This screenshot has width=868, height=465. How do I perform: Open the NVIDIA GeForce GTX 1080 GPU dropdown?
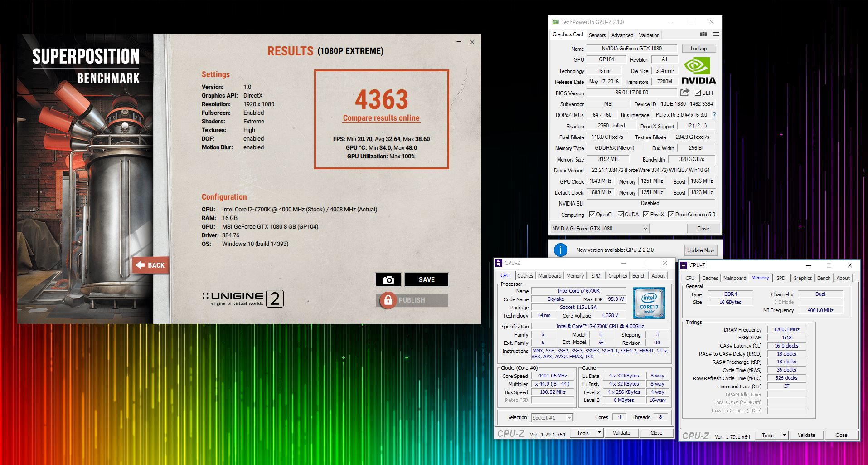tap(600, 229)
